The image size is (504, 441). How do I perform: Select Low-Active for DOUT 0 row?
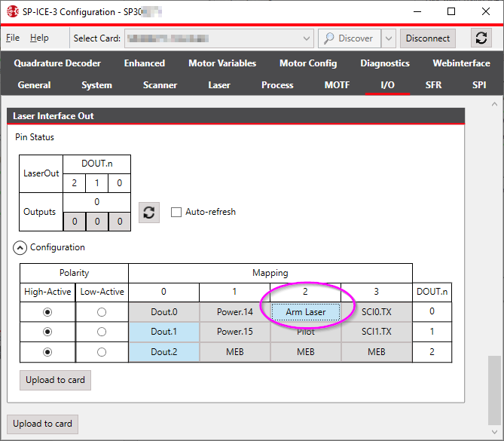pos(102,312)
